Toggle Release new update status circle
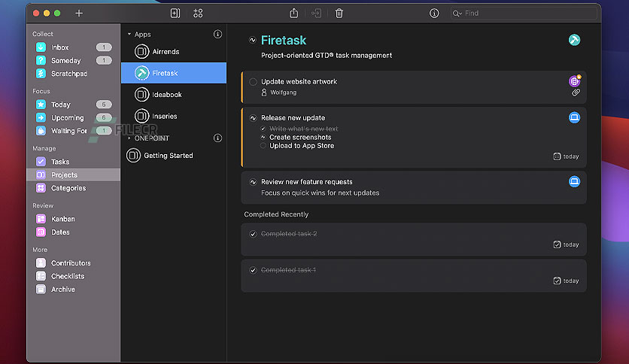Image resolution: width=629 pixels, height=364 pixels. click(253, 118)
